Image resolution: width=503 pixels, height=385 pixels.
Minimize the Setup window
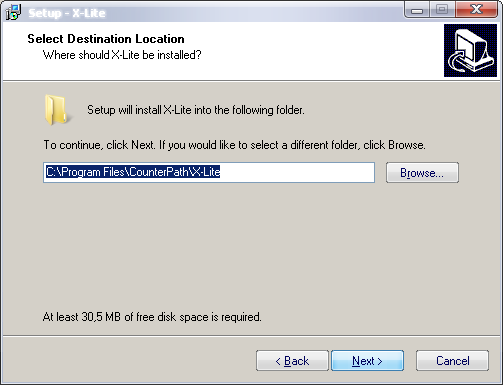click(417, 9)
